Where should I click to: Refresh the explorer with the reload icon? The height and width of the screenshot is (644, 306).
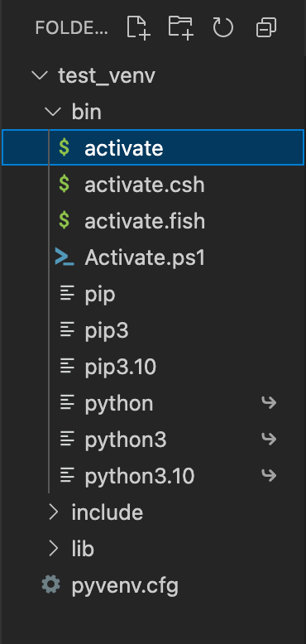click(223, 28)
